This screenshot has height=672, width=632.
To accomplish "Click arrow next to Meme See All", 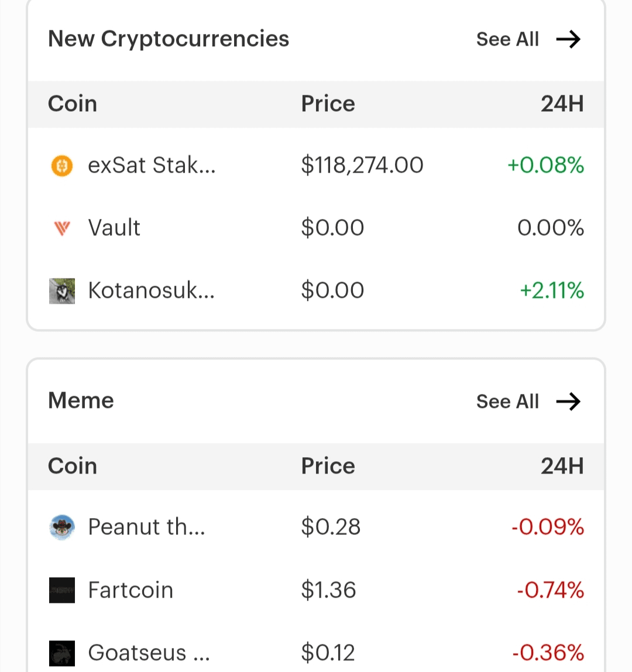I will [x=568, y=402].
